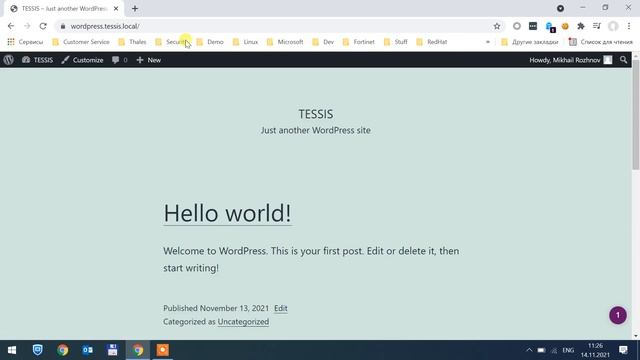Go forward in browser history
Image resolution: width=640 pixels, height=360 pixels.
[x=27, y=26]
